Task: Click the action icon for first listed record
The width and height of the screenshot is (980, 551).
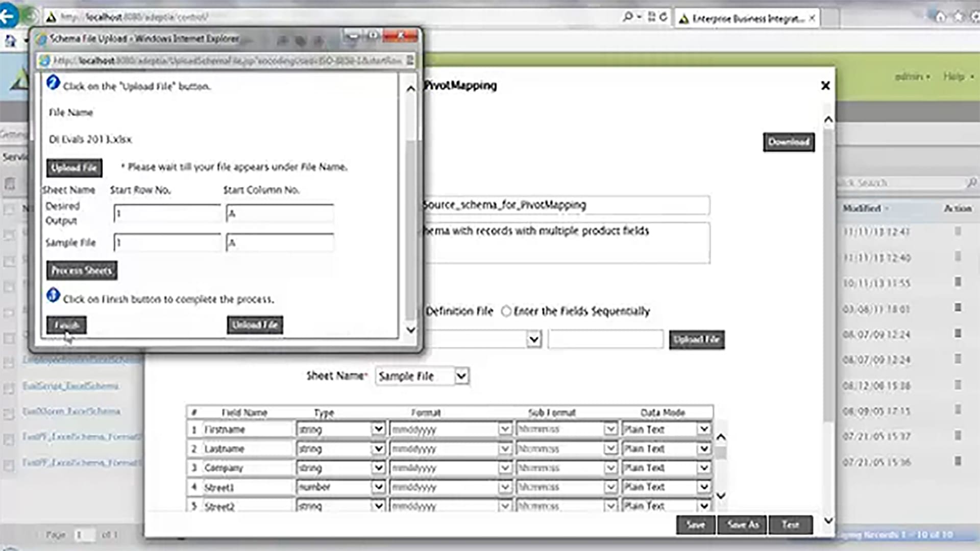Action: [x=958, y=232]
